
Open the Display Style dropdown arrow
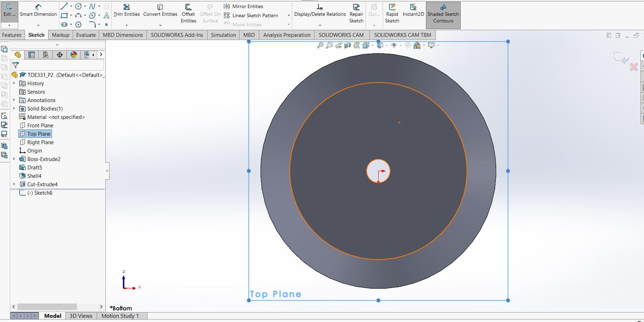pyautogui.click(x=387, y=45)
